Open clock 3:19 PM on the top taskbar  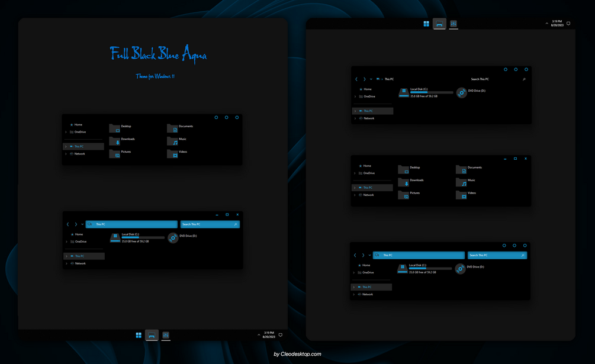(x=557, y=23)
